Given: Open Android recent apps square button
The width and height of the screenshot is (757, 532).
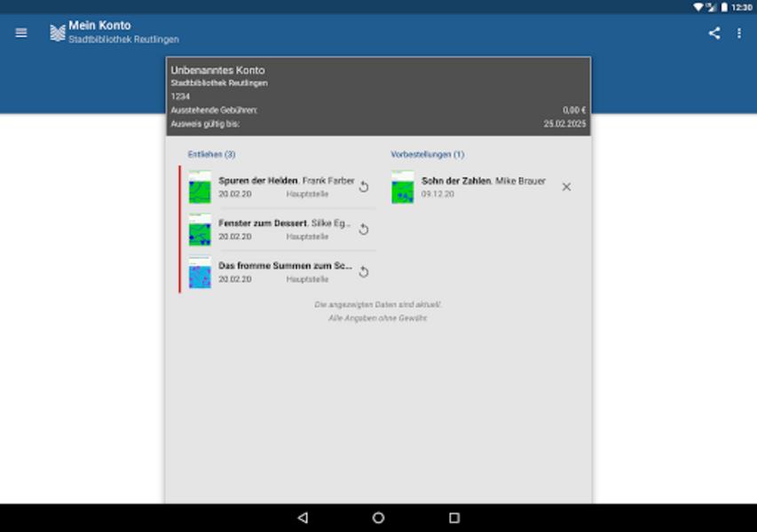Looking at the screenshot, I should (x=454, y=518).
